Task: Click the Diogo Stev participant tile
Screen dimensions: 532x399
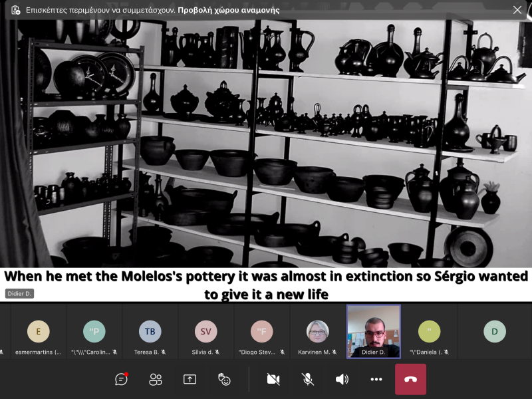Action: point(261,331)
